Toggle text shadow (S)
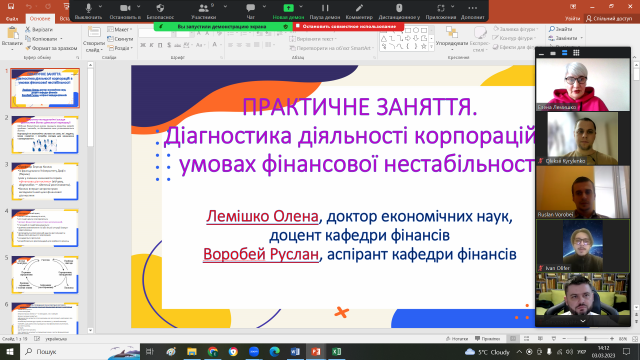This screenshot has height=360, width=640. pos(169,45)
